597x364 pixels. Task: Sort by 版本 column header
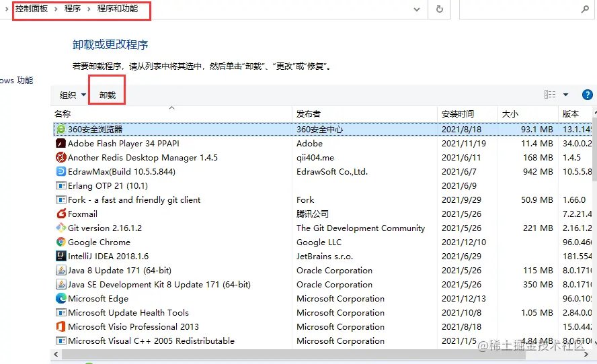click(x=571, y=113)
